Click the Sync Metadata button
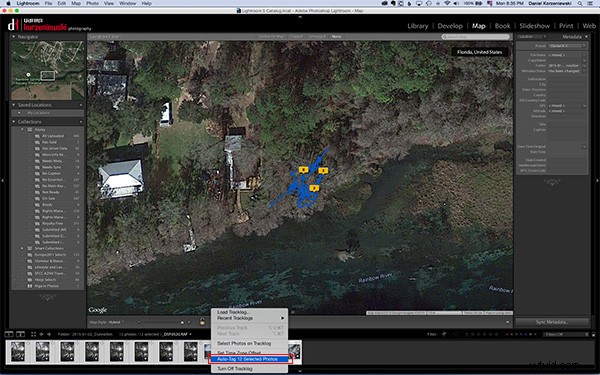600x375 pixels. pyautogui.click(x=552, y=322)
